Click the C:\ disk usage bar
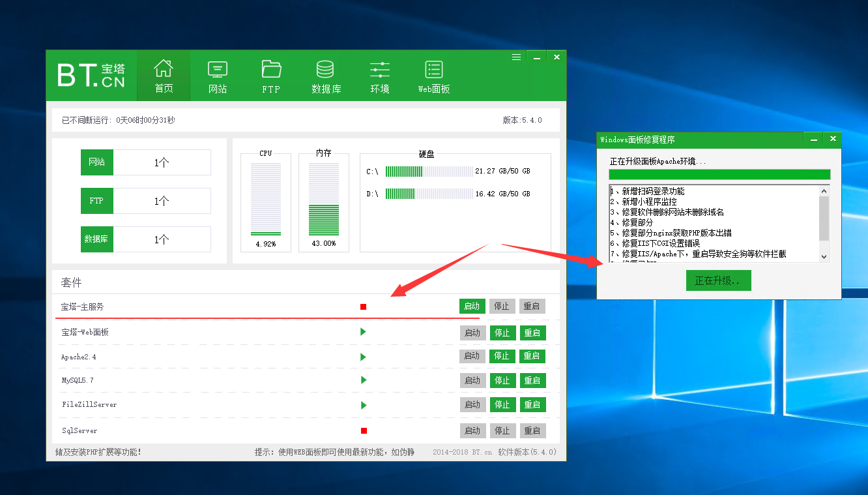The image size is (868, 495). pos(429,172)
